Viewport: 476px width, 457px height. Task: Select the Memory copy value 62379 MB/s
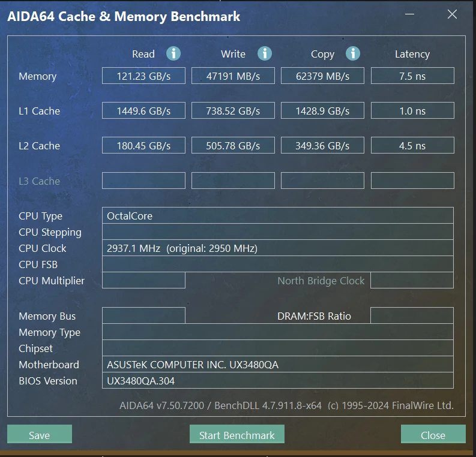(x=322, y=76)
